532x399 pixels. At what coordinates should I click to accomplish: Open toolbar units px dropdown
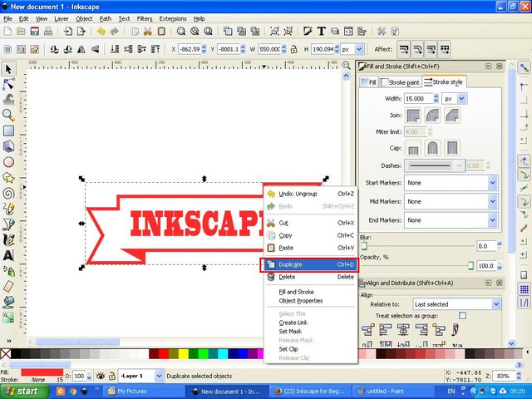[x=352, y=50]
